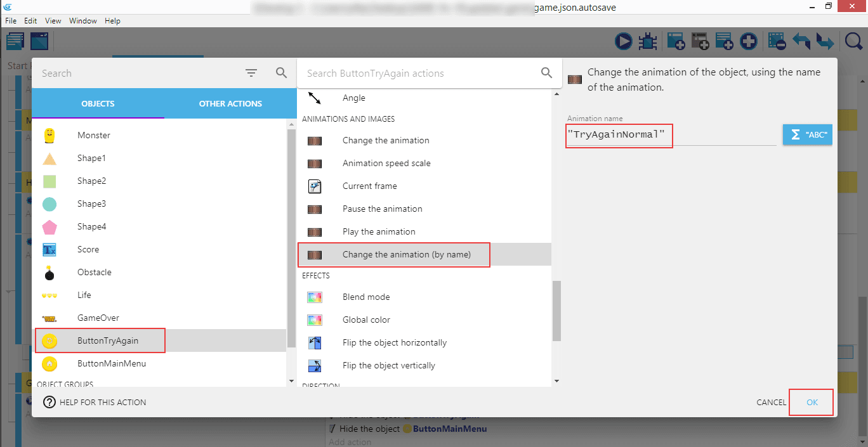The height and width of the screenshot is (447, 868).
Task: Select Flip the object horizontally action
Action: click(394, 342)
